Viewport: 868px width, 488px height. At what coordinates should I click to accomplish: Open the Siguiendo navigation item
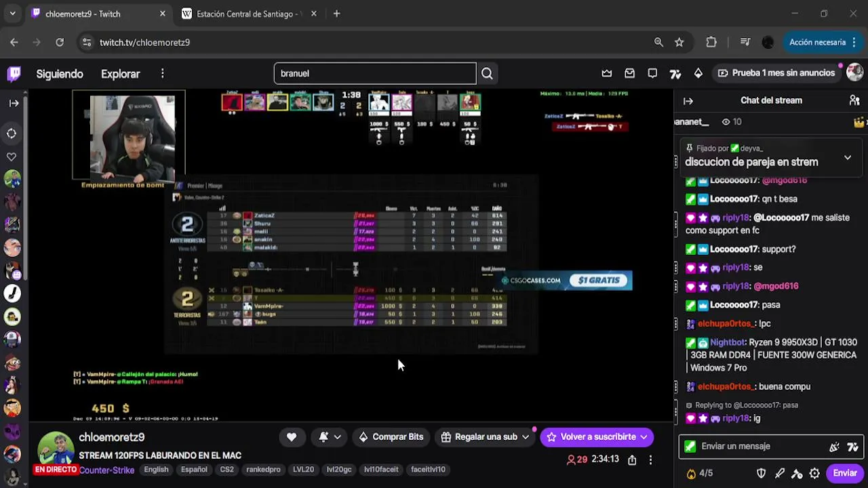[60, 74]
